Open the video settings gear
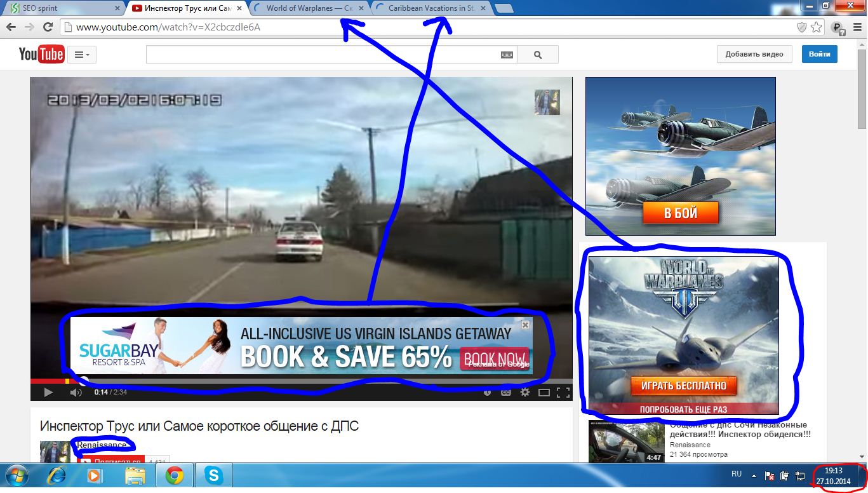 tap(525, 392)
